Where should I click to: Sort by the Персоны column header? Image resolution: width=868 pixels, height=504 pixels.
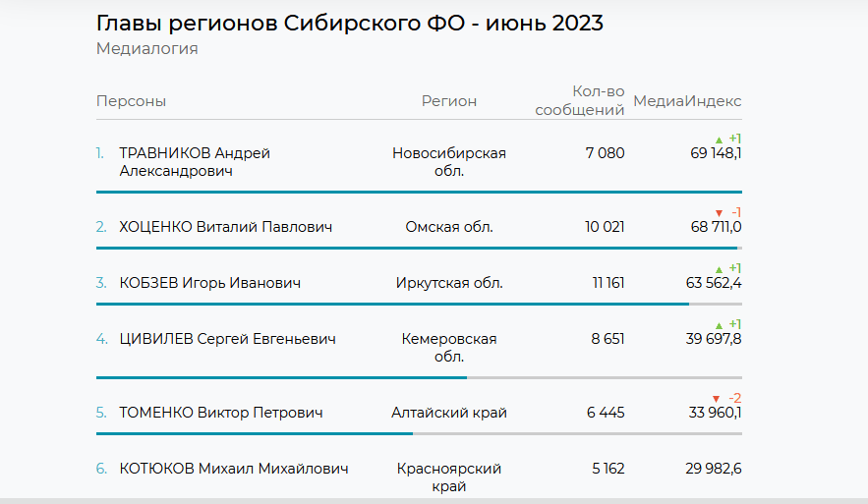tap(131, 101)
